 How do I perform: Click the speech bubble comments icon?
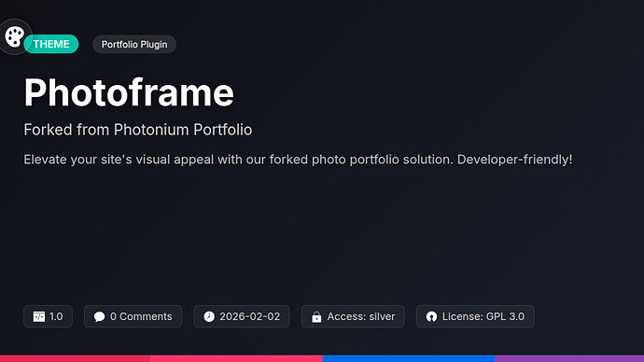99,316
